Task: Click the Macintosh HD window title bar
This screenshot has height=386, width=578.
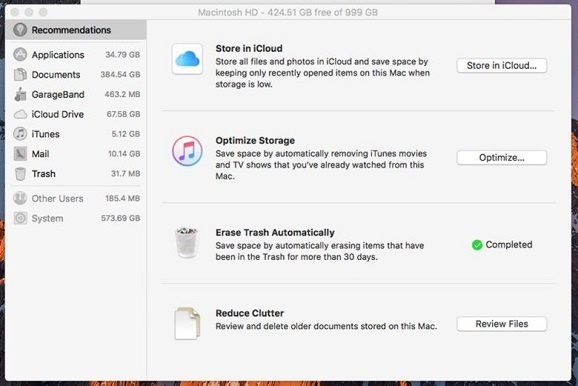Action: (288, 12)
